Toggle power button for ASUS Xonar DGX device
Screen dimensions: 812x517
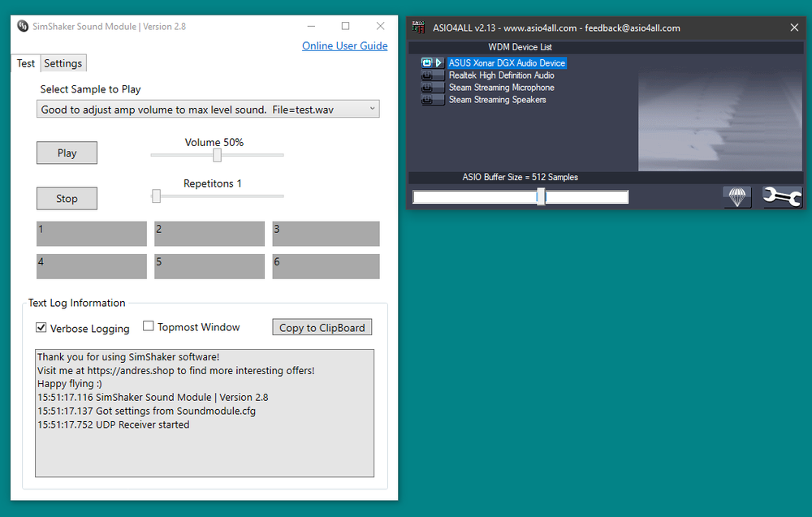(x=427, y=62)
